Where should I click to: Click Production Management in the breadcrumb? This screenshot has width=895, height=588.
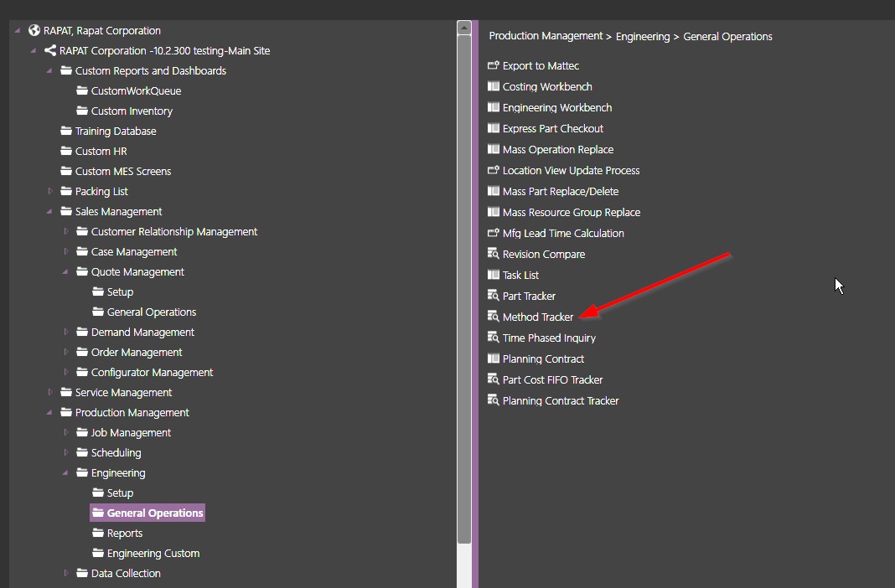[546, 36]
